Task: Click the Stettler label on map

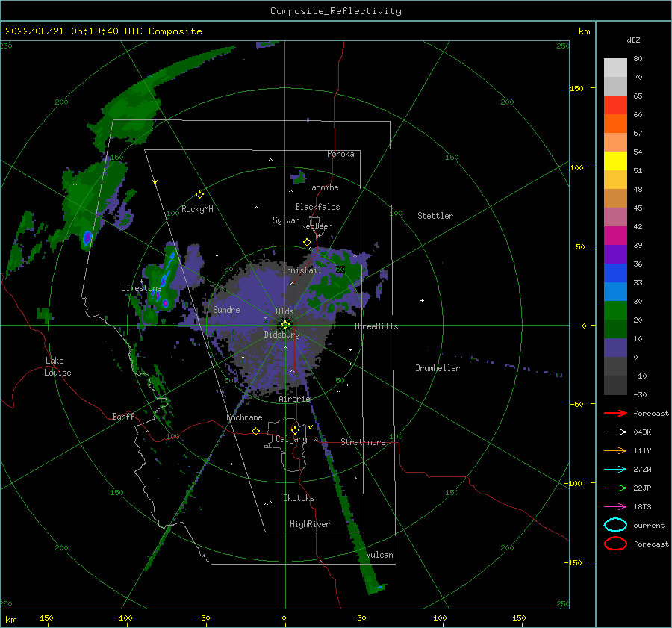Action: pyautogui.click(x=435, y=216)
